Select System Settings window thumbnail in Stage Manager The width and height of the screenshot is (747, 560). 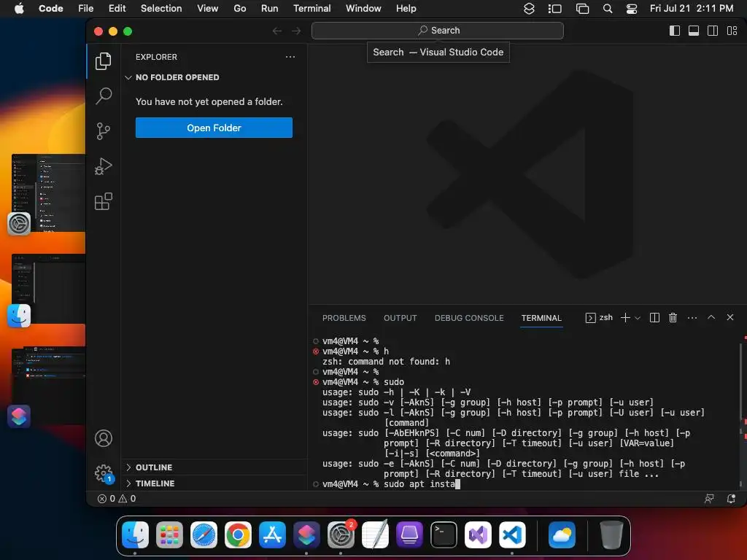[49, 192]
